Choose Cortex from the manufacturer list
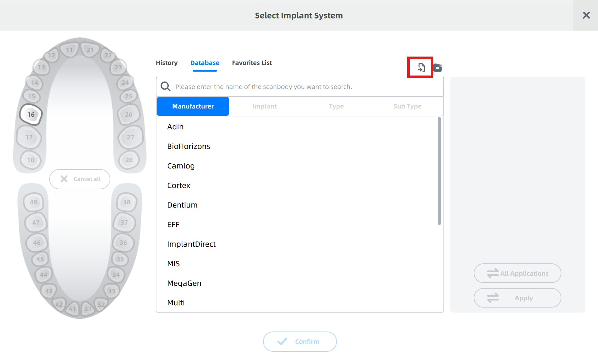This screenshot has width=598, height=364. 297,185
